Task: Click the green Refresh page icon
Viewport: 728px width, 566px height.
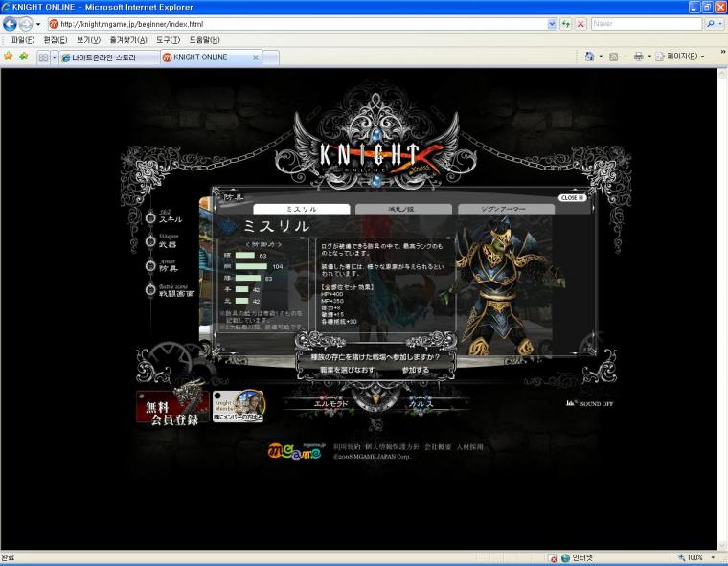Action: pyautogui.click(x=565, y=24)
